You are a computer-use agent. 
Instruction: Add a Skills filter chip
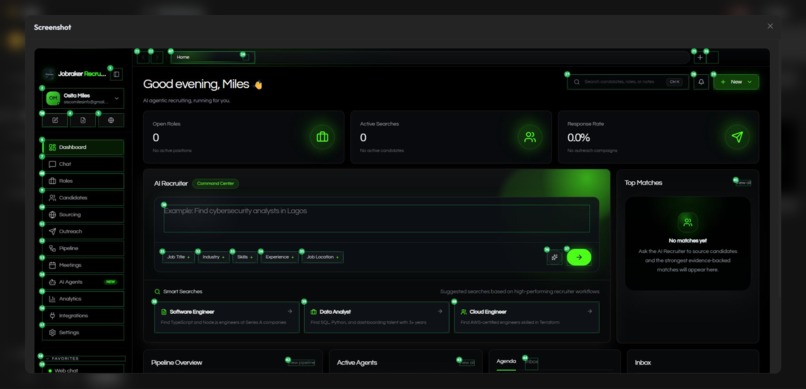tap(245, 257)
